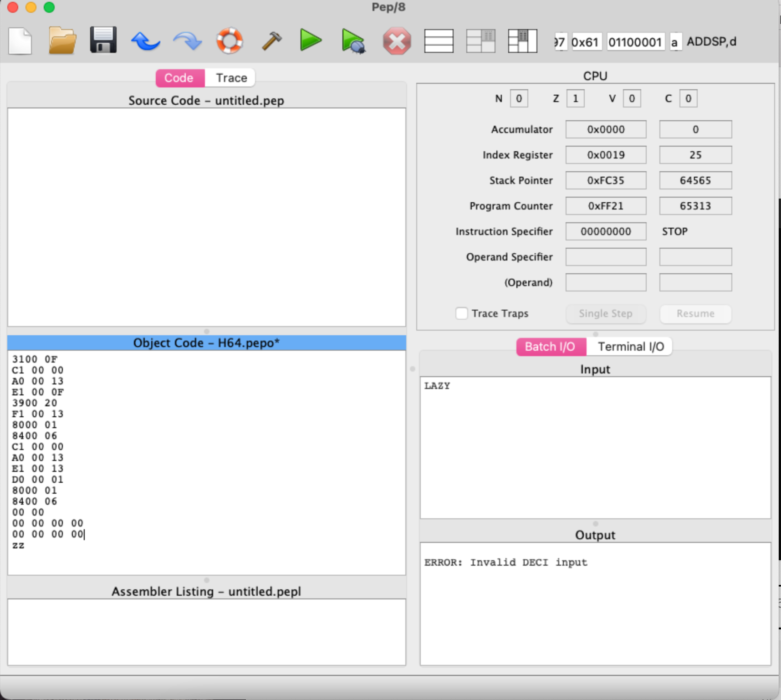781x700 pixels.
Task: Save the current file
Action: [x=103, y=41]
